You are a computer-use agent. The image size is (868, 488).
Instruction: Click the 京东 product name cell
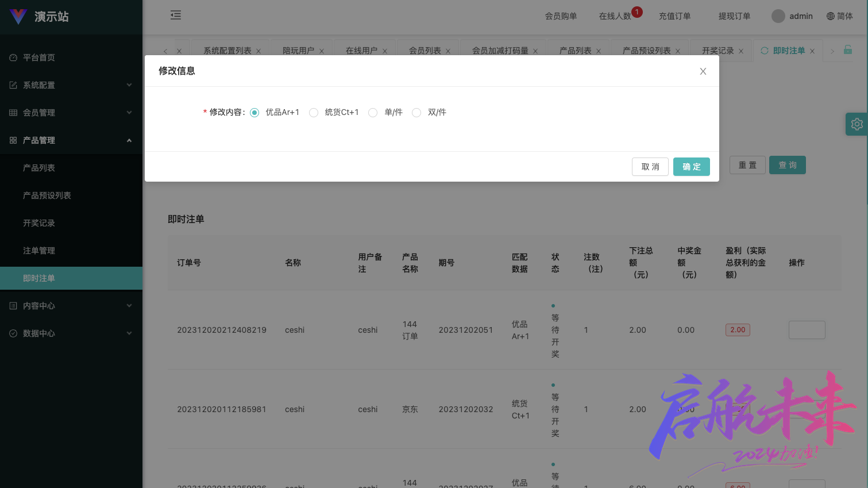tap(410, 409)
